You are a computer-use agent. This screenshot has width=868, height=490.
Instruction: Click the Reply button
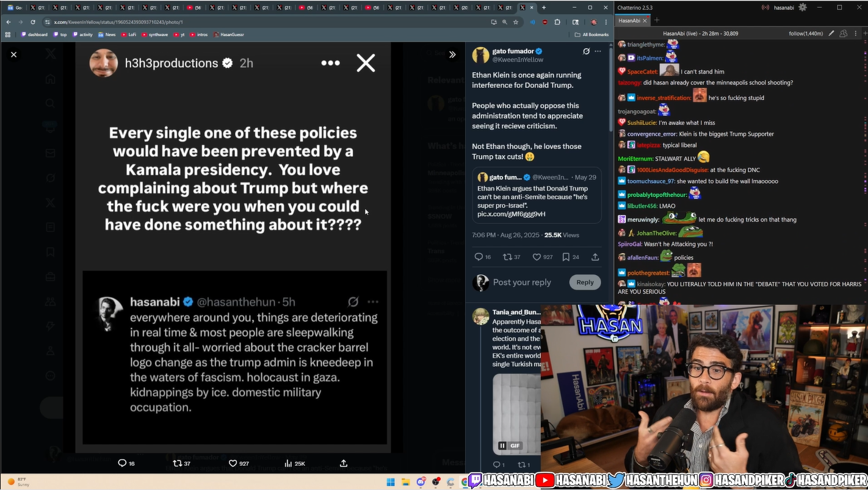click(585, 282)
